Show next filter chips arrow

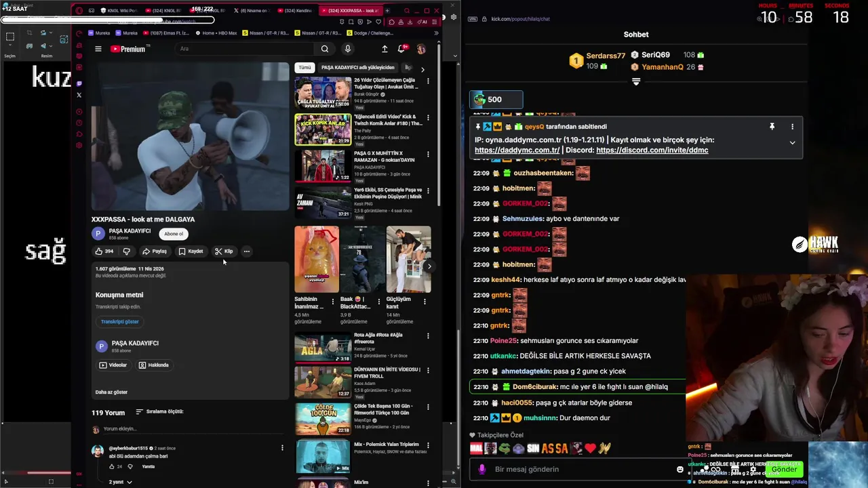point(422,68)
